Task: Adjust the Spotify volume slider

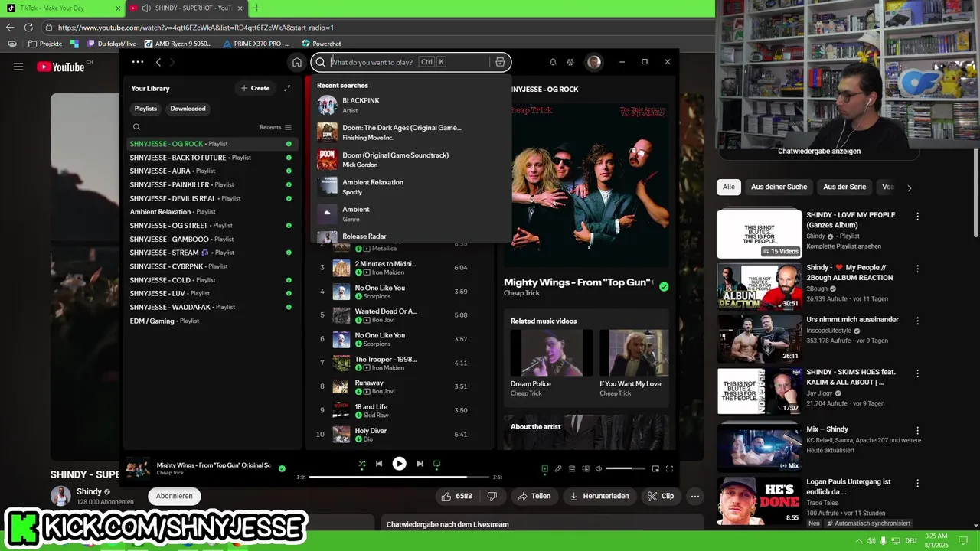Action: tap(625, 468)
